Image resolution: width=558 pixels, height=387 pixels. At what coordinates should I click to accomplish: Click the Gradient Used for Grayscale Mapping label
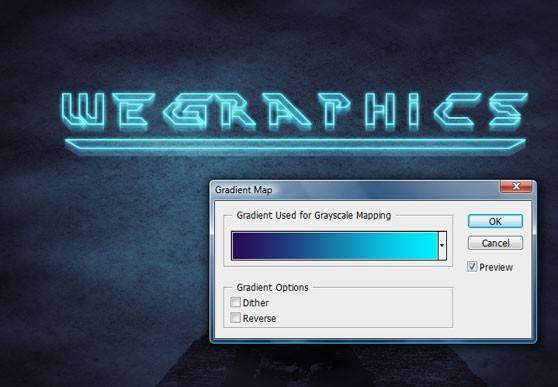point(314,215)
